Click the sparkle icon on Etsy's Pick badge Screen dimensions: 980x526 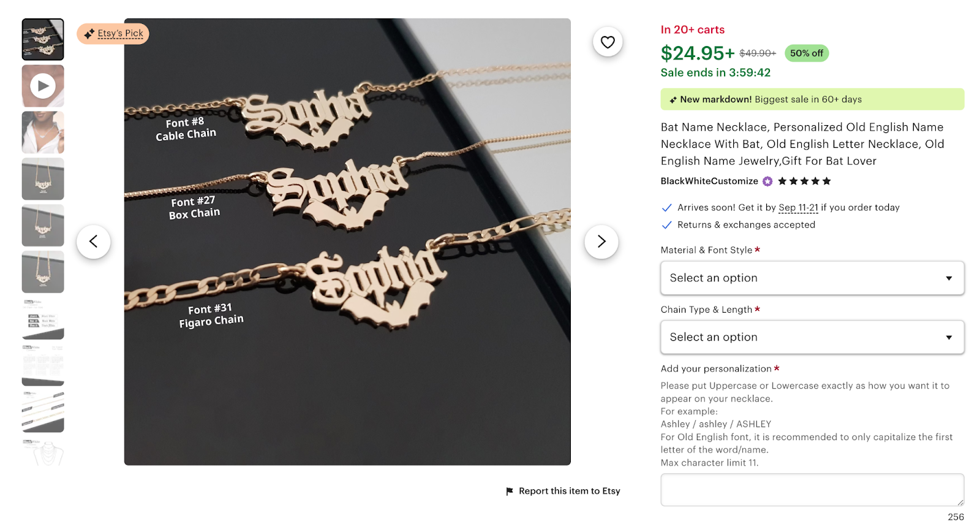(88, 33)
